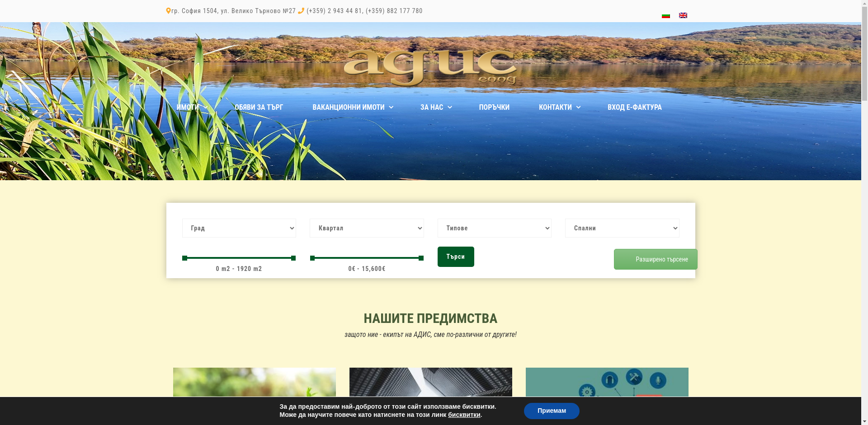Viewport: 868px width, 425px height.
Task: Open the Квартал dropdown
Action: [x=366, y=228]
